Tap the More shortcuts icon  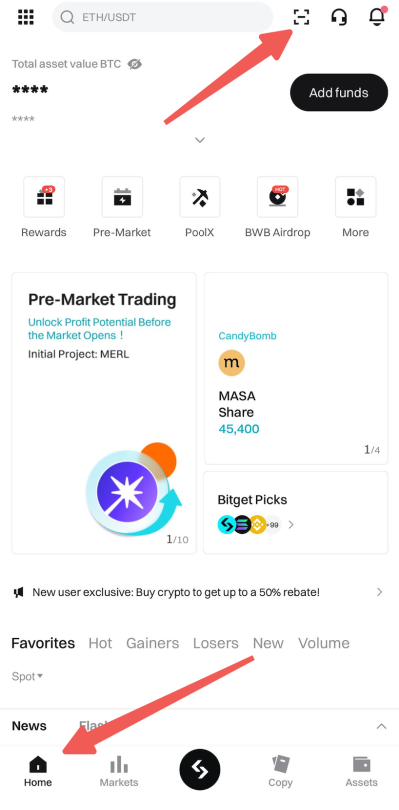(356, 197)
